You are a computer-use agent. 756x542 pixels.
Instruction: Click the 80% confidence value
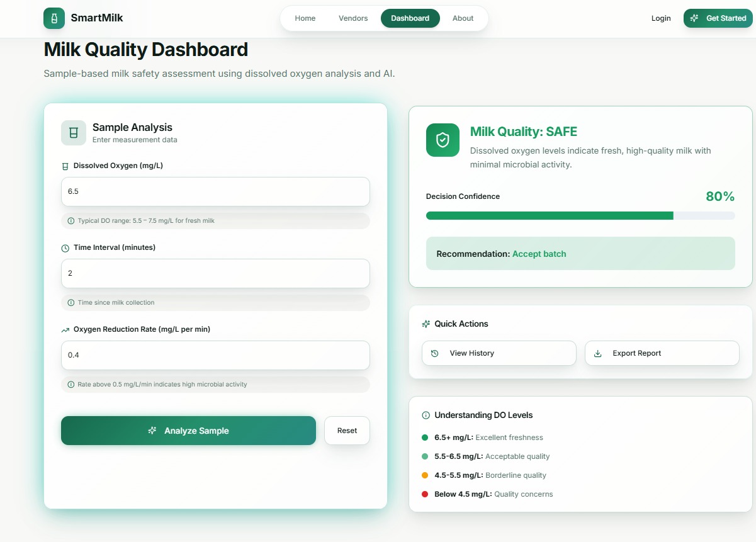tap(720, 196)
